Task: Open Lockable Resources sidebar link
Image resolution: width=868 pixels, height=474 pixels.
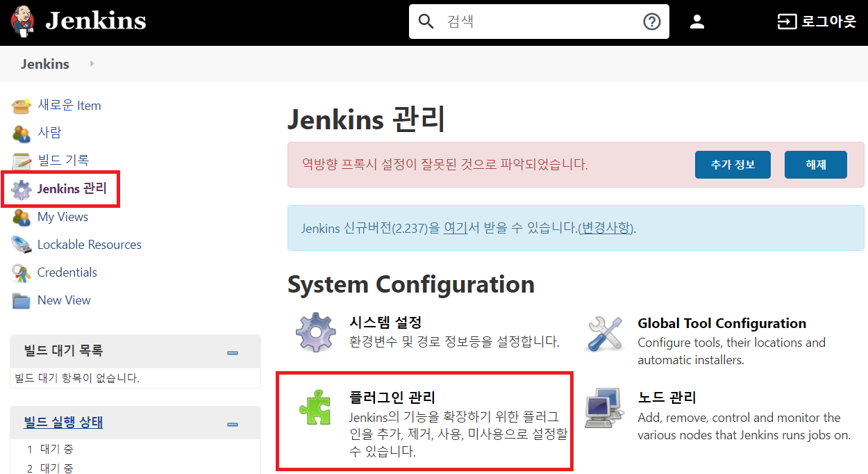Action: coord(90,245)
